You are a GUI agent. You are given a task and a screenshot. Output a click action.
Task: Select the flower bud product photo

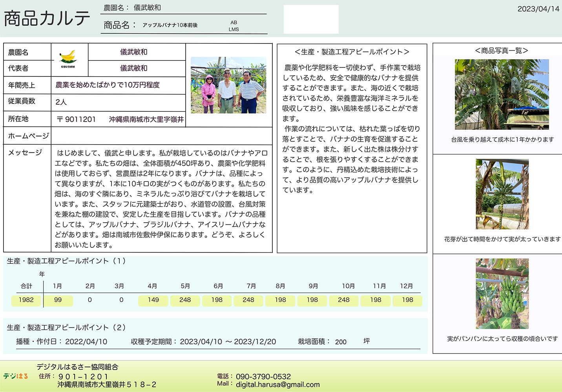pyautogui.click(x=502, y=194)
